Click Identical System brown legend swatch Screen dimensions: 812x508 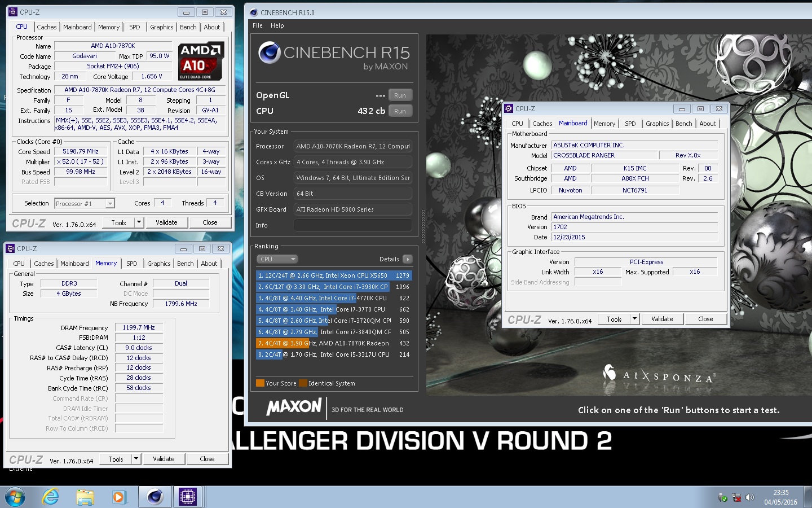[303, 383]
